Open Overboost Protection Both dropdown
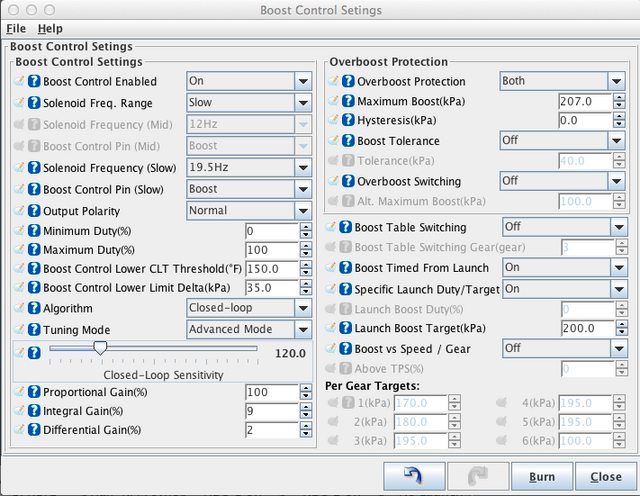The image size is (640, 496). click(562, 81)
